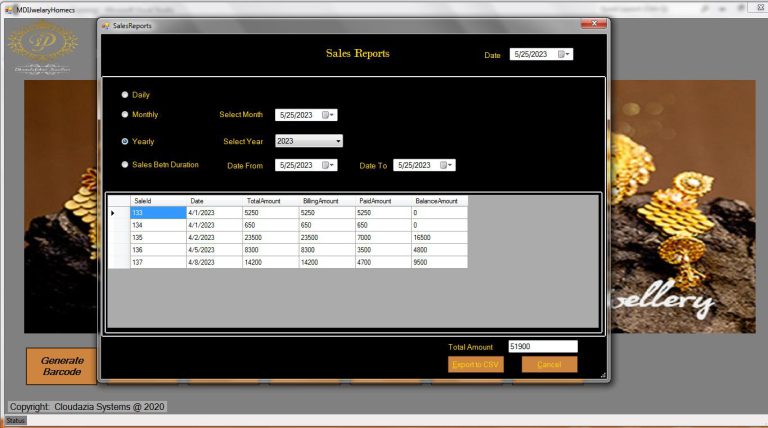The image size is (768, 428).
Task: Open the top Date picker calendar dropdown
Action: pos(564,54)
